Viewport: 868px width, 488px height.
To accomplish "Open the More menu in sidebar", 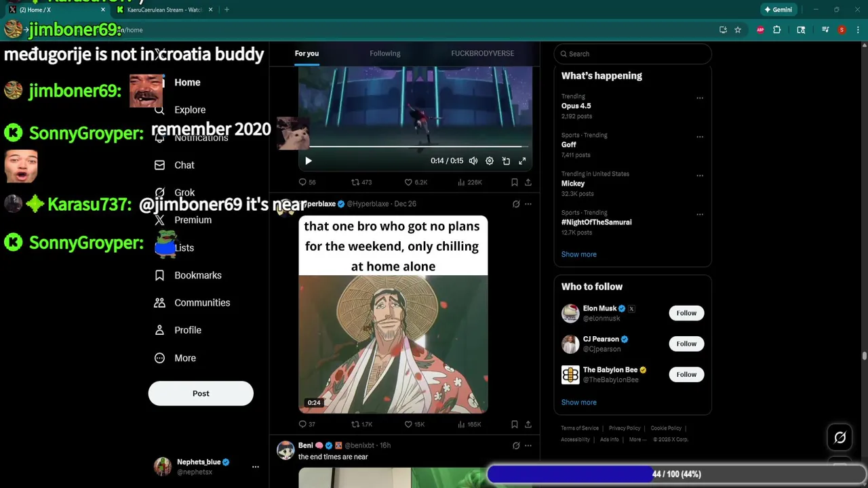I will tap(176, 358).
